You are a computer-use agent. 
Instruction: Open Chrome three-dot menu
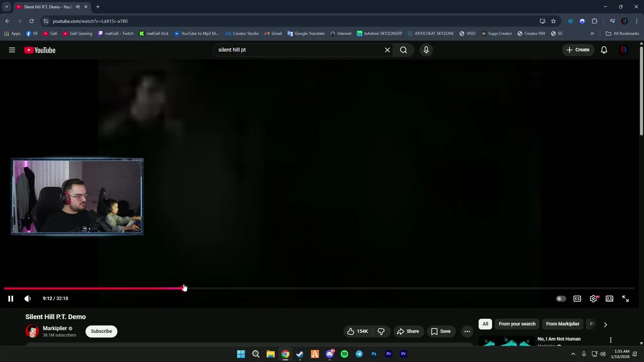(x=636, y=21)
